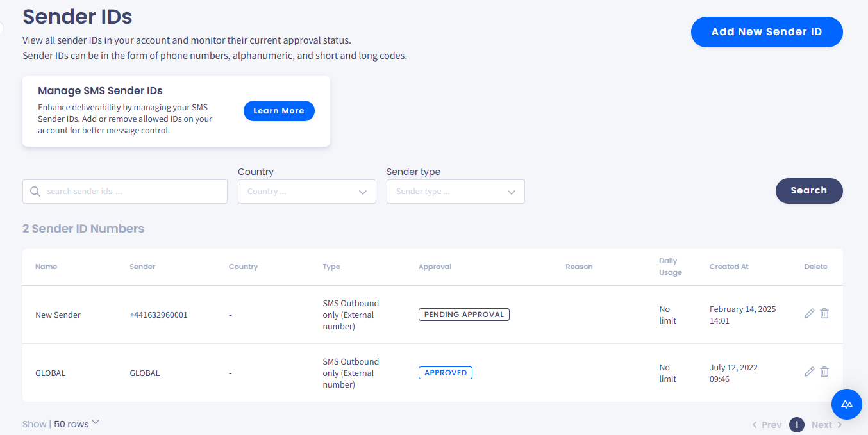868x435 pixels.
Task: Open the Sender type dropdown
Action: tap(455, 192)
